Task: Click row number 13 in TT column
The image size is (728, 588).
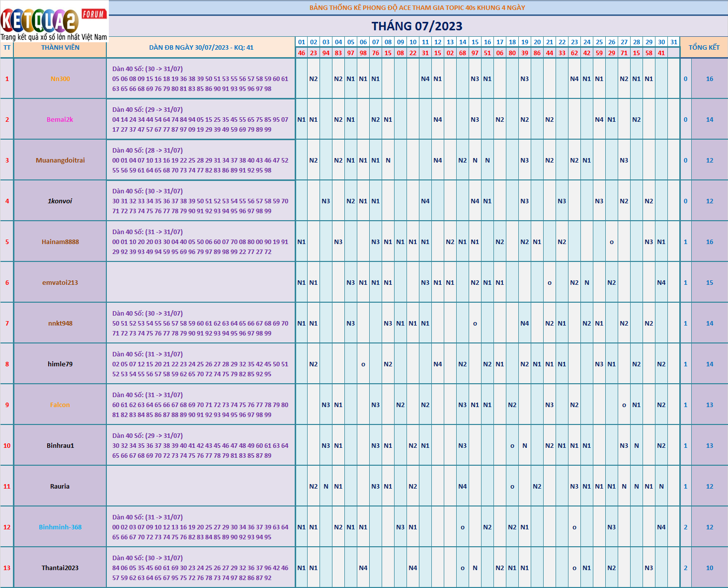Action: 7,568
